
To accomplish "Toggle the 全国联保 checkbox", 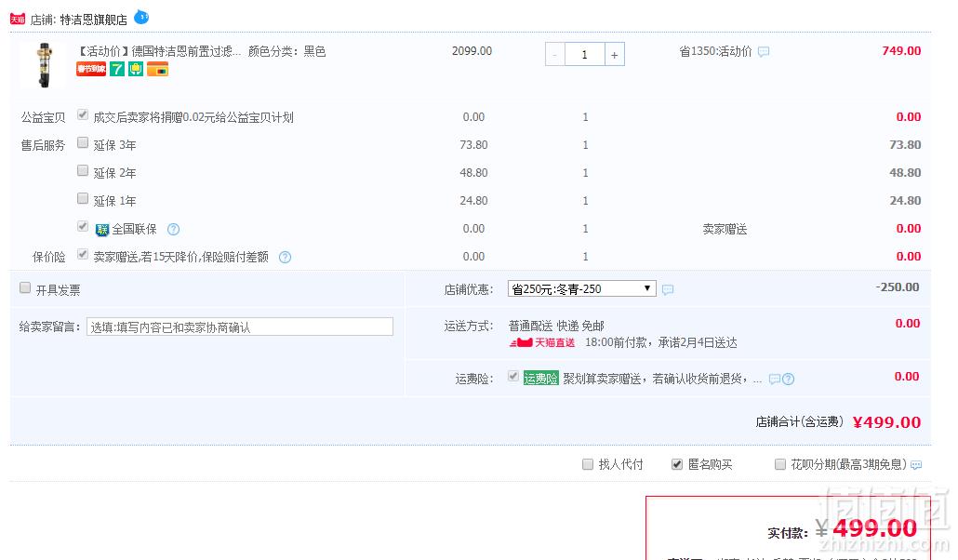I will coord(83,226).
